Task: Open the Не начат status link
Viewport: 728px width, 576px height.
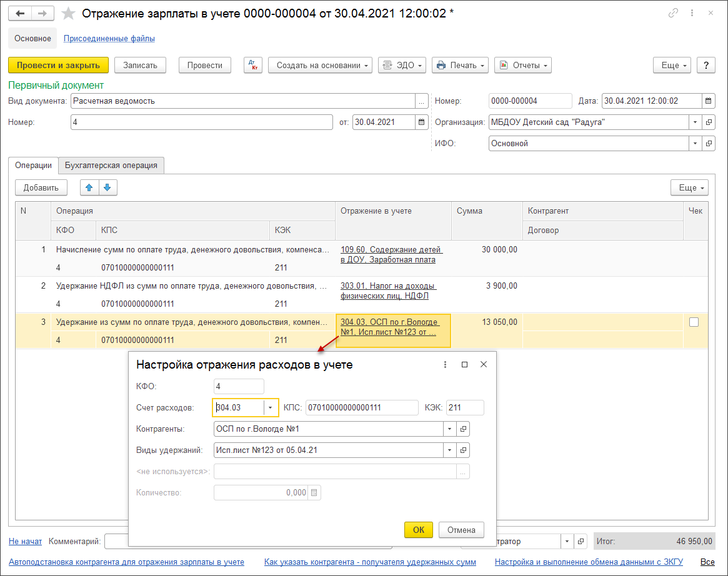Action: 25,541
